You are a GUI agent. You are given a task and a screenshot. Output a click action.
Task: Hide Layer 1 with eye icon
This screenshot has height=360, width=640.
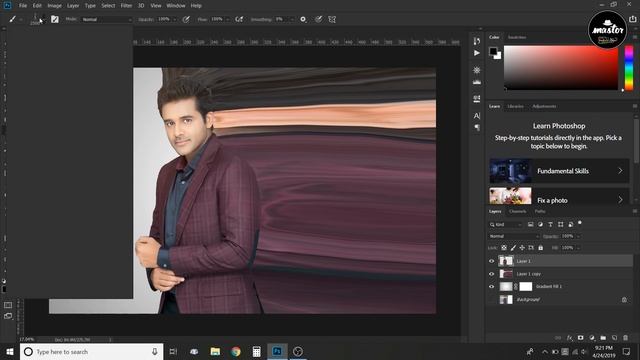pos(491,261)
